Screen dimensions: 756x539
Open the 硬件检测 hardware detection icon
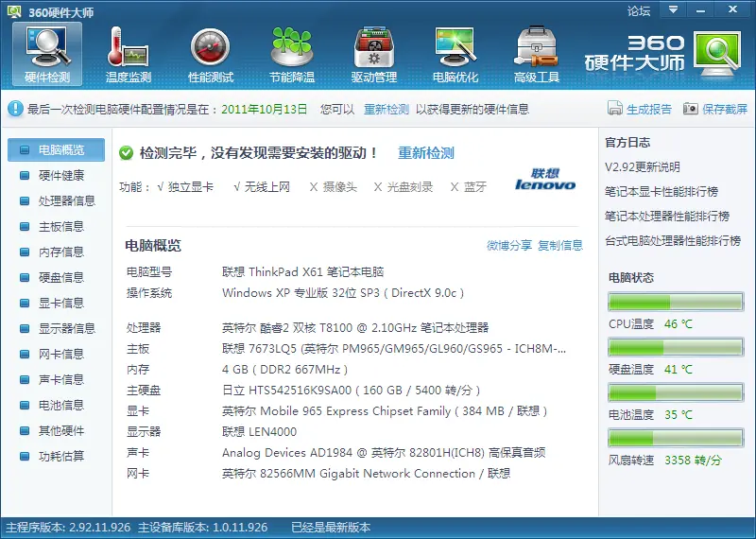(x=47, y=54)
